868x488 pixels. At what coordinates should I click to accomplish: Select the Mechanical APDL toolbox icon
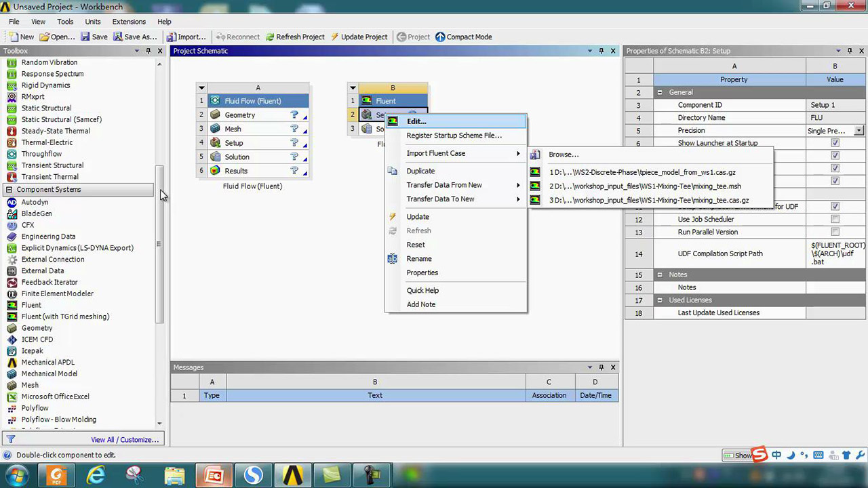pyautogui.click(x=12, y=362)
